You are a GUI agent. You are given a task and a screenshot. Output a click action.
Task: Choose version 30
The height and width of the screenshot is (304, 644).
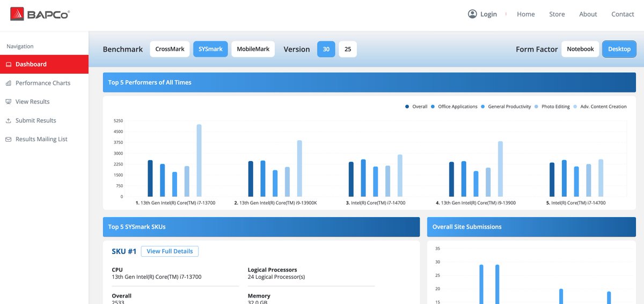[x=326, y=49]
